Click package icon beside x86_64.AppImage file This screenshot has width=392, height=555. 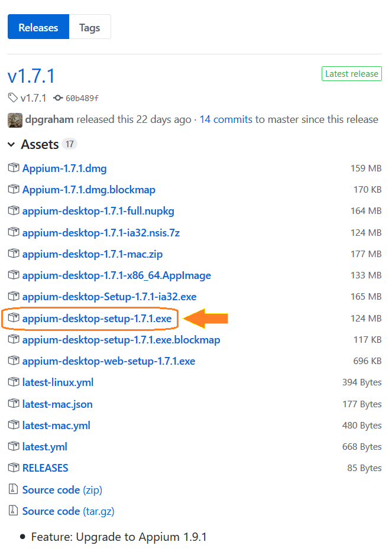click(x=14, y=275)
